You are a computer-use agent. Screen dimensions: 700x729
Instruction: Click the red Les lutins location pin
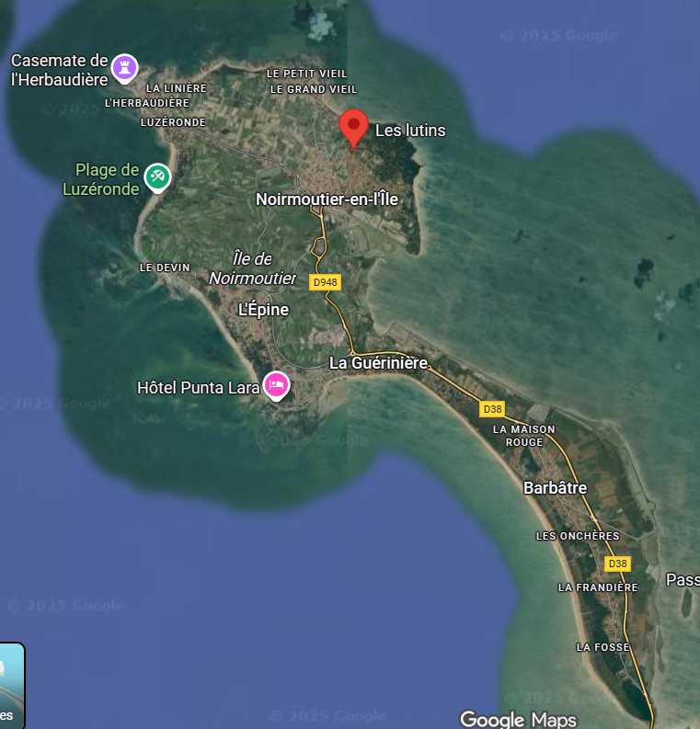pyautogui.click(x=353, y=126)
